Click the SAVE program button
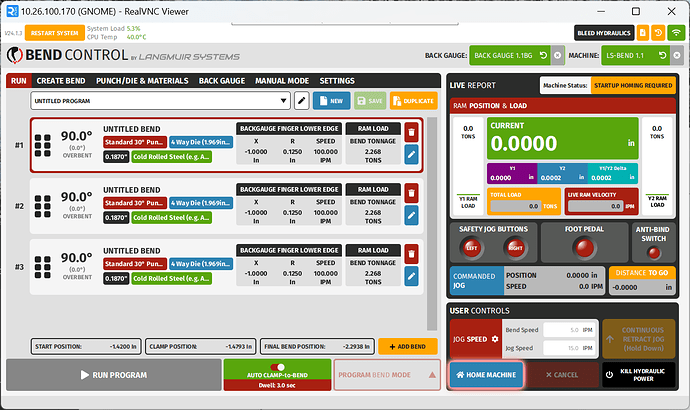Image resolution: width=690 pixels, height=410 pixels. 370,101
